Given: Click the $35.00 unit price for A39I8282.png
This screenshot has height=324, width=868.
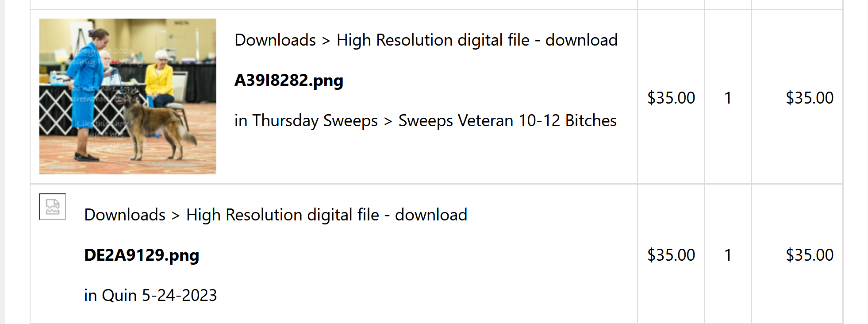Looking at the screenshot, I should [671, 98].
